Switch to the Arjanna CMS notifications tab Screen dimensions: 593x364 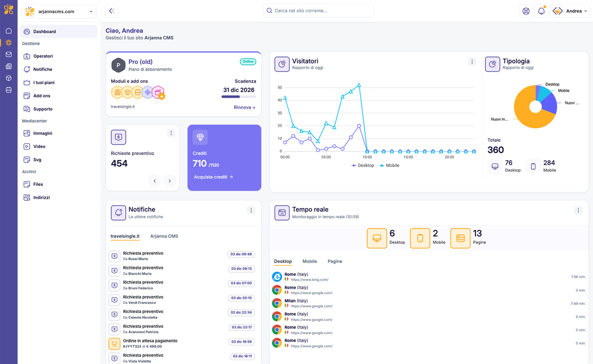pyautogui.click(x=164, y=236)
